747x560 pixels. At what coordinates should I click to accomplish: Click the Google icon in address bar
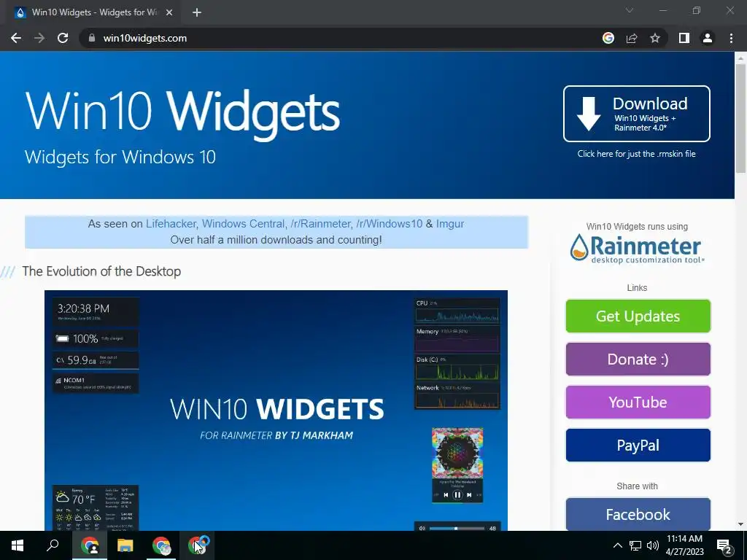(608, 38)
